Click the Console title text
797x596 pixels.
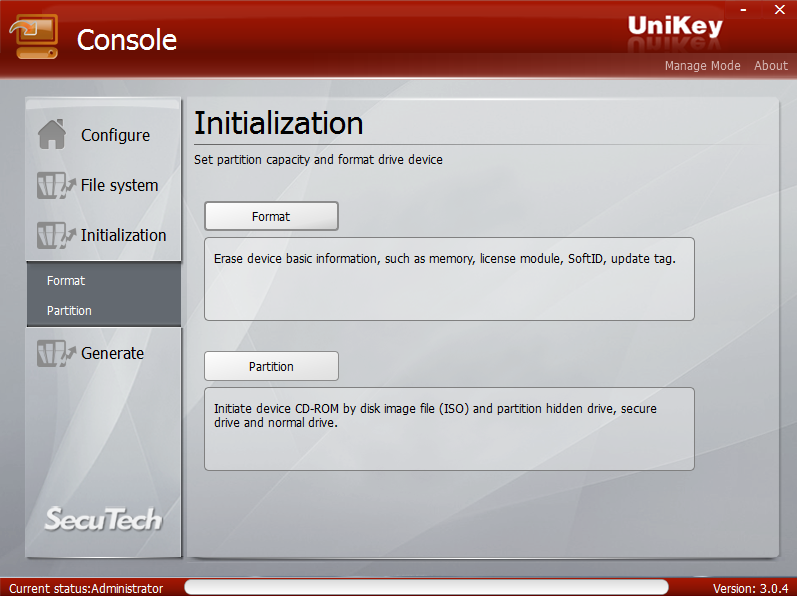[127, 40]
